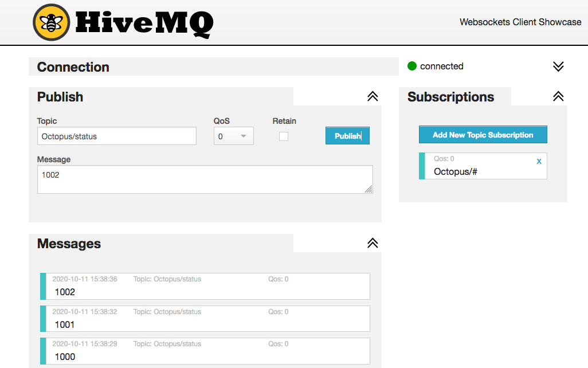
Task: Open the QoS dropdown
Action: [234, 136]
